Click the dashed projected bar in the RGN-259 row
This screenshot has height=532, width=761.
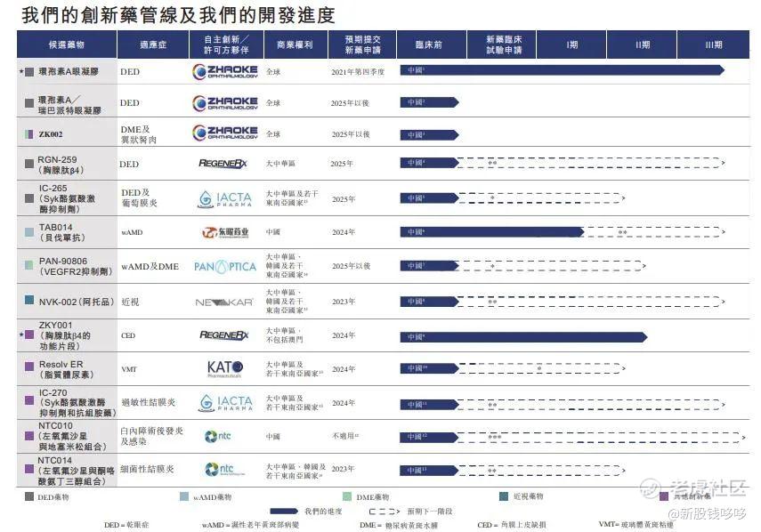(591, 163)
